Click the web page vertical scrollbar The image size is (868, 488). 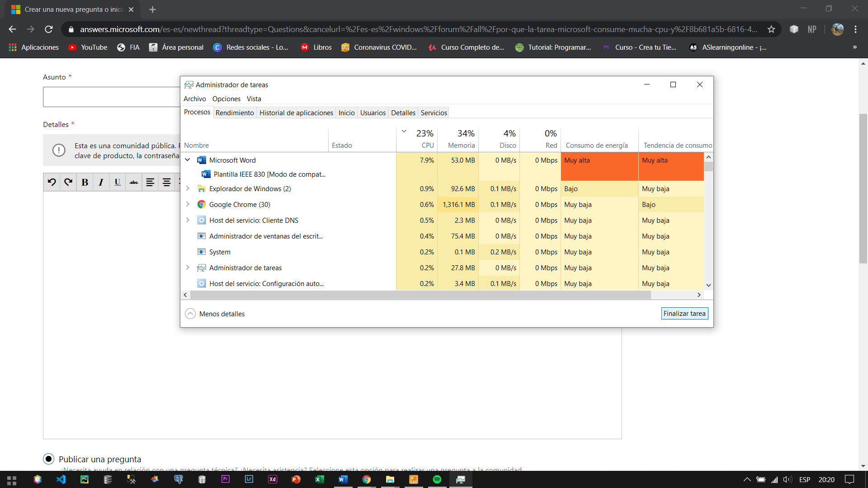(x=863, y=188)
